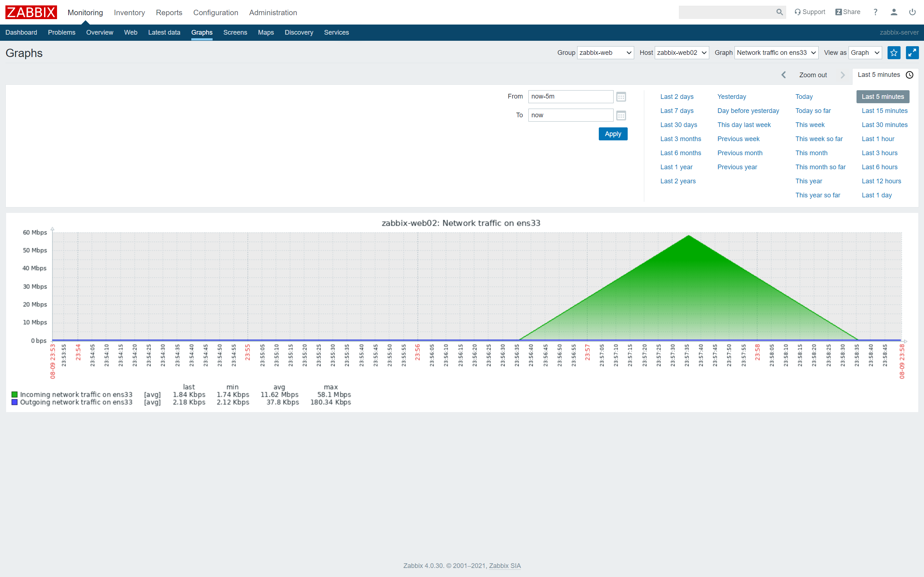The width and height of the screenshot is (924, 577).
Task: Click green Incoming traffic legend swatch
Action: click(x=14, y=394)
